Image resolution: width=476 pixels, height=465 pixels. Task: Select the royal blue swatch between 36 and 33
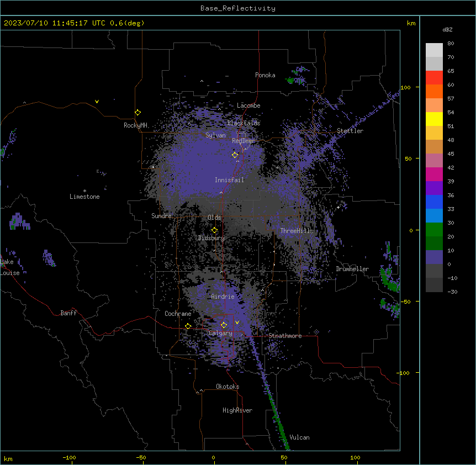[434, 202]
